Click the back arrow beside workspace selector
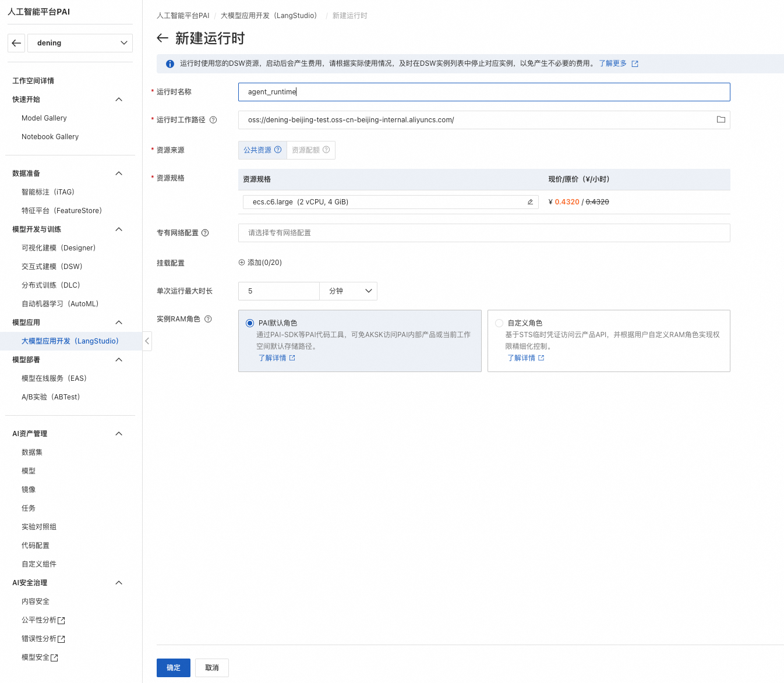784x683 pixels. pyautogui.click(x=16, y=43)
